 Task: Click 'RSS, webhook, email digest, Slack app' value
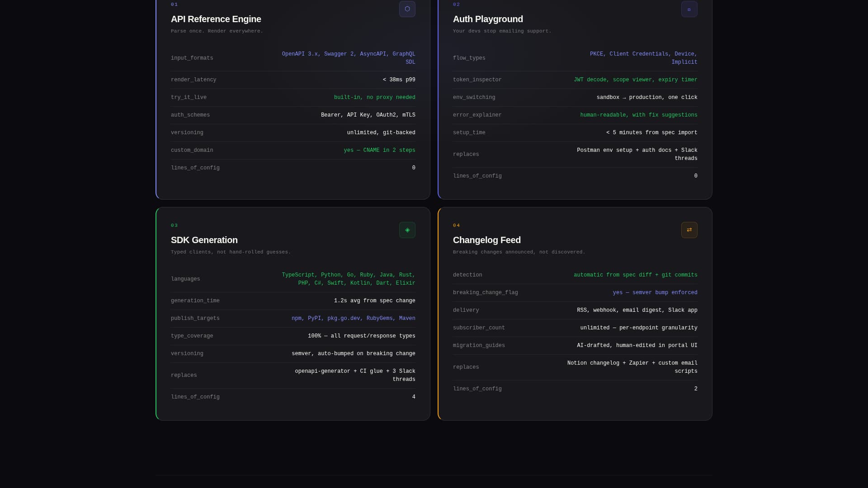637,310
